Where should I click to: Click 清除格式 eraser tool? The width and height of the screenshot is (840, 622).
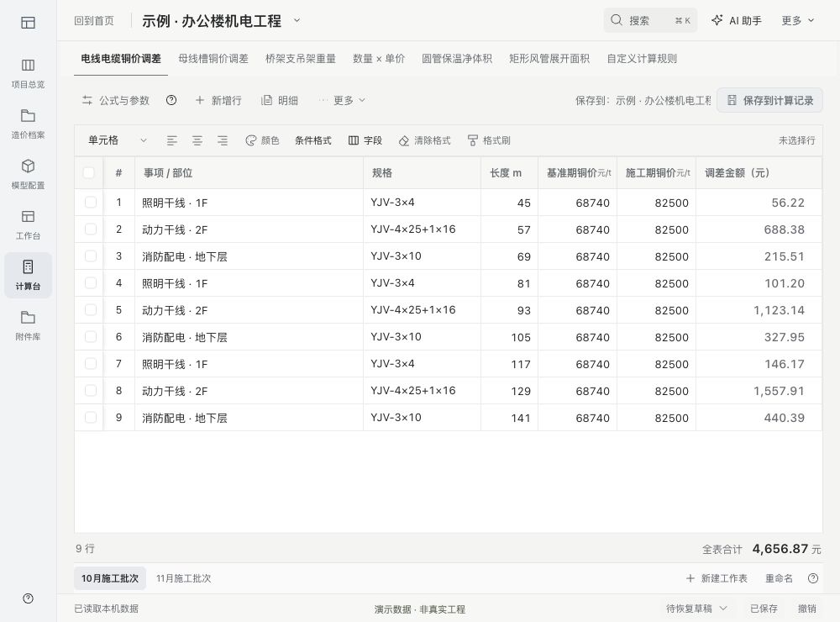tap(425, 140)
